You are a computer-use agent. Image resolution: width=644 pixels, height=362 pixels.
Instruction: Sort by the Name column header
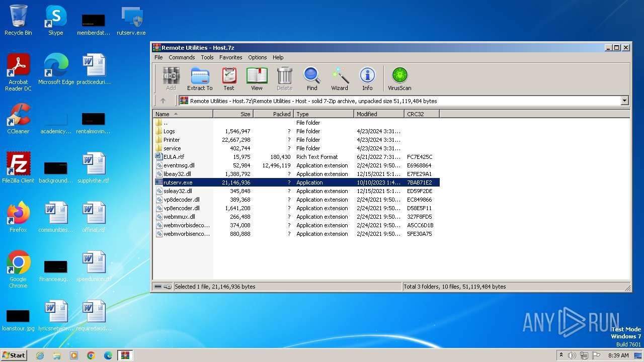pyautogui.click(x=183, y=114)
